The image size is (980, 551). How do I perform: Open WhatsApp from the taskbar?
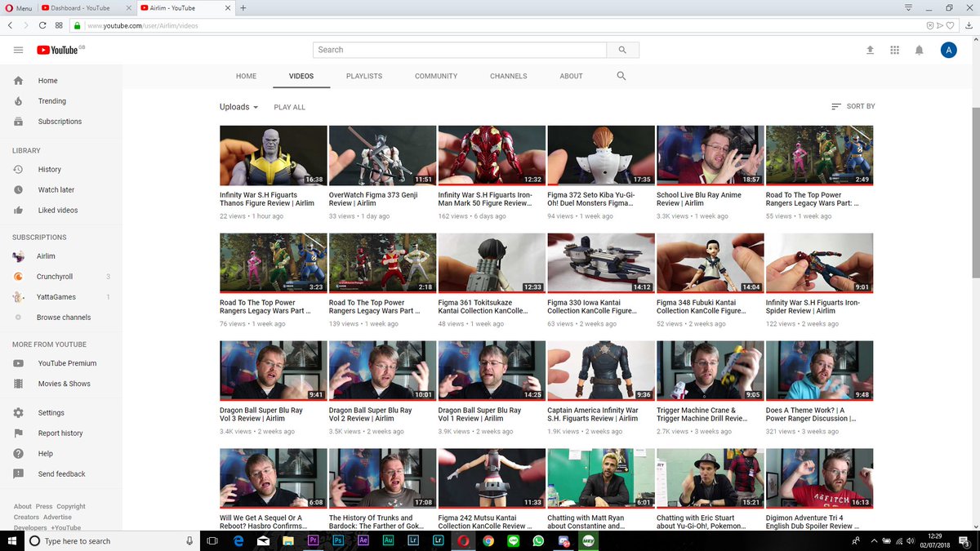pos(538,541)
